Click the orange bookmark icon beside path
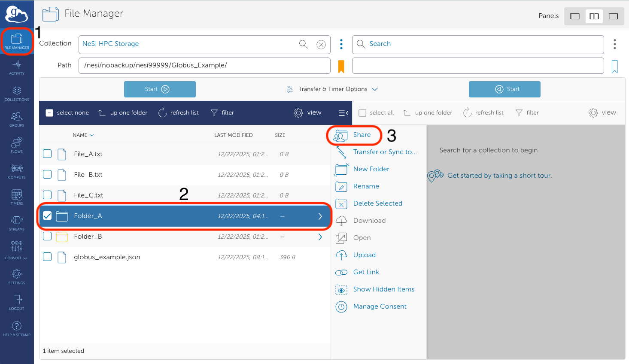Image resolution: width=629 pixels, height=364 pixels. [341, 66]
